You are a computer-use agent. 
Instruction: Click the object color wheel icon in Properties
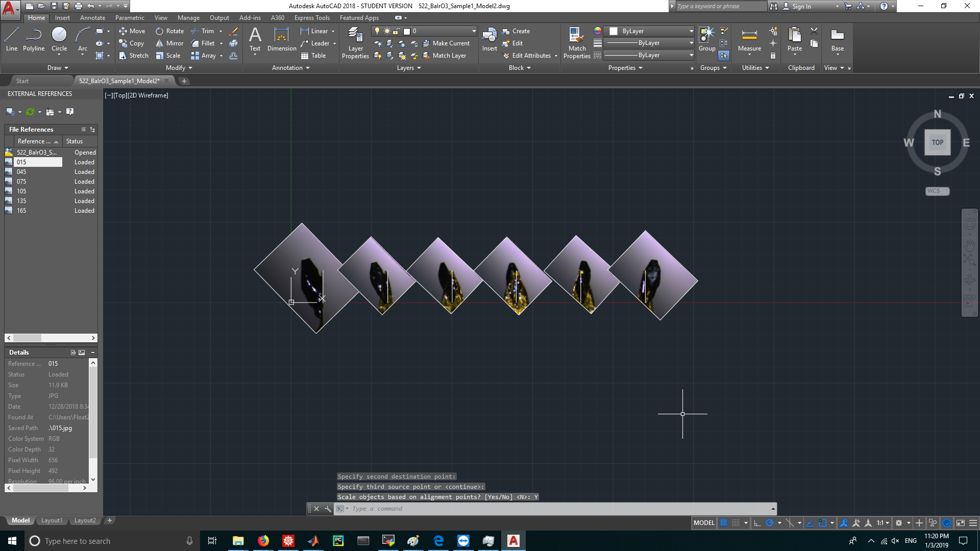598,31
